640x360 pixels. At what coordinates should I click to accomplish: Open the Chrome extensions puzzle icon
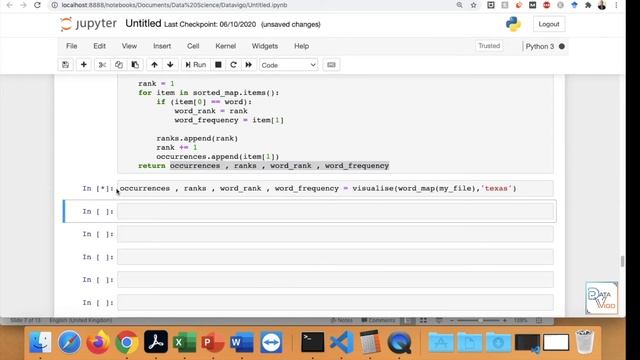click(588, 5)
